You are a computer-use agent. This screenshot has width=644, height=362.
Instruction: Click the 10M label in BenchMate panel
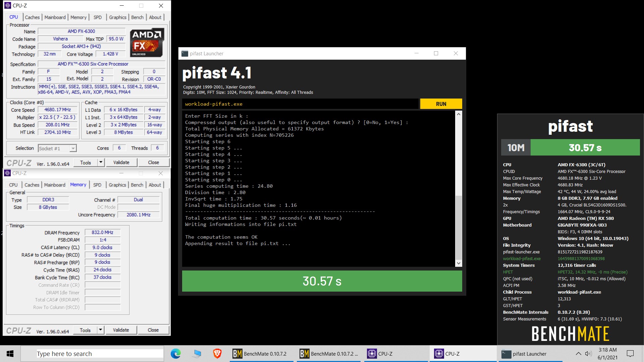click(516, 147)
